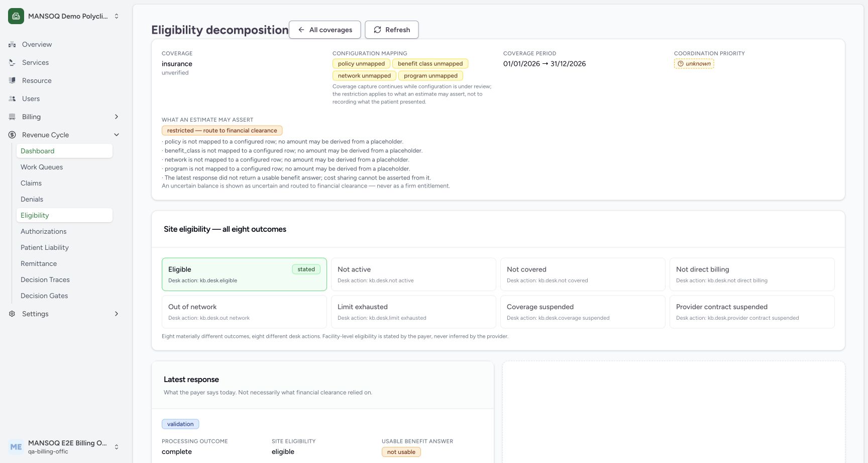Select the Eligible outcome card

point(244,274)
